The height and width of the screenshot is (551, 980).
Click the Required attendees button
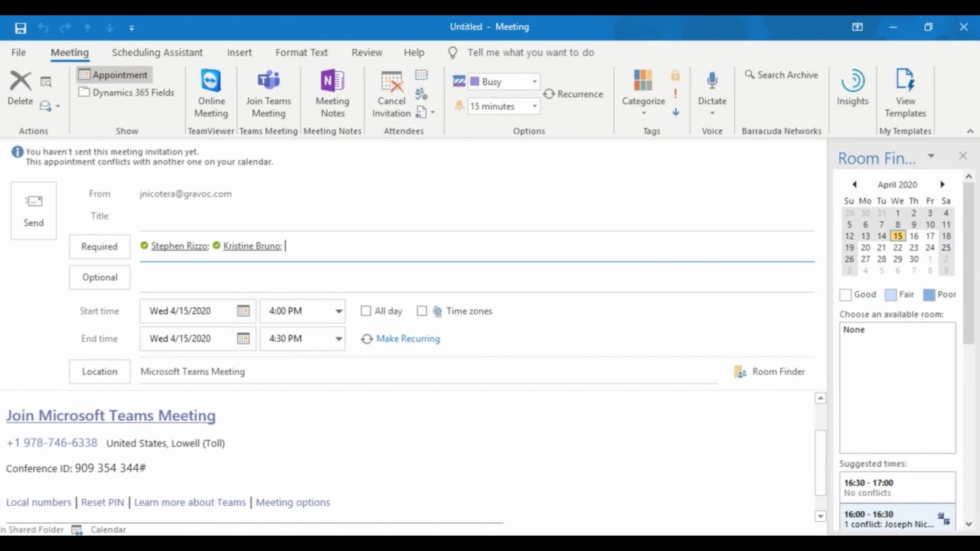pyautogui.click(x=100, y=246)
